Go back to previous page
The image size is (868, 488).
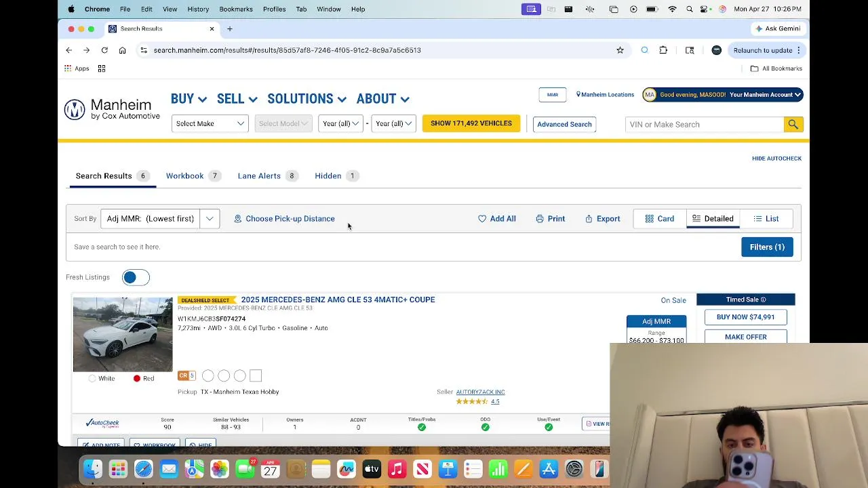[x=68, y=50]
